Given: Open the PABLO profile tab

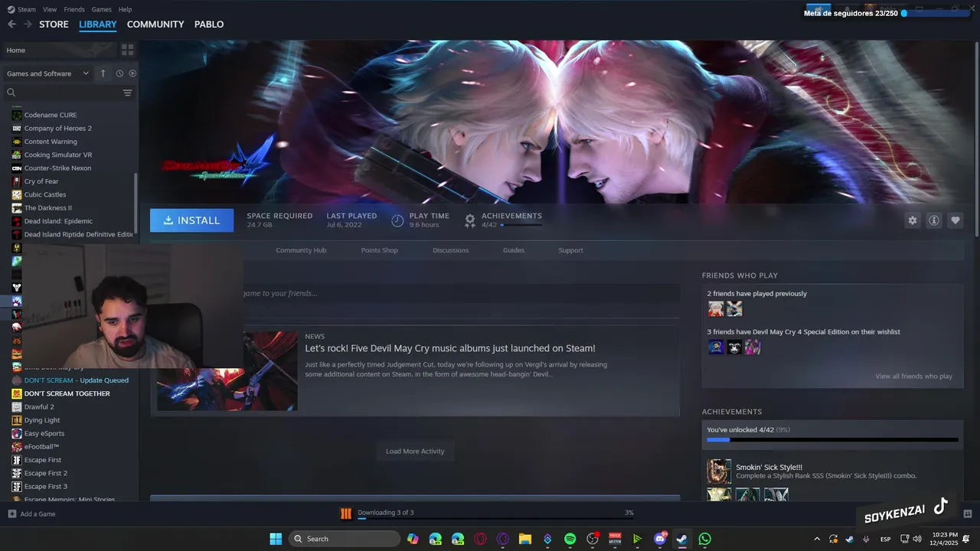Looking at the screenshot, I should 209,24.
